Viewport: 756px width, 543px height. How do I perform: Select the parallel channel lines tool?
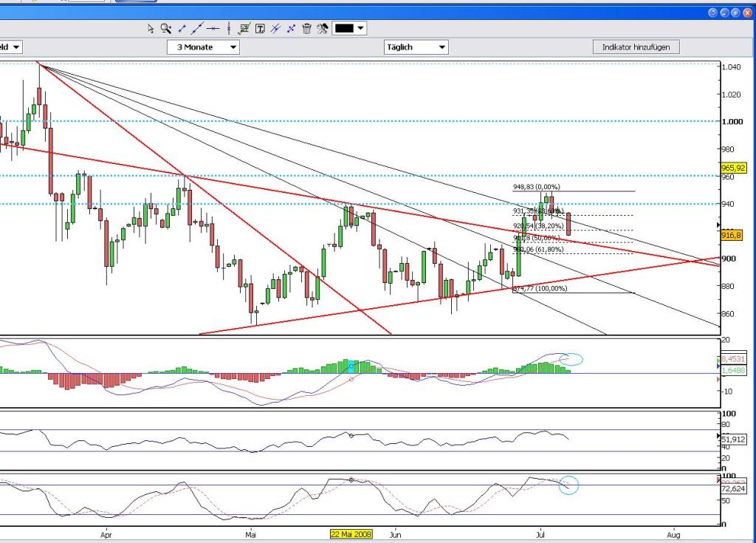tap(275, 29)
